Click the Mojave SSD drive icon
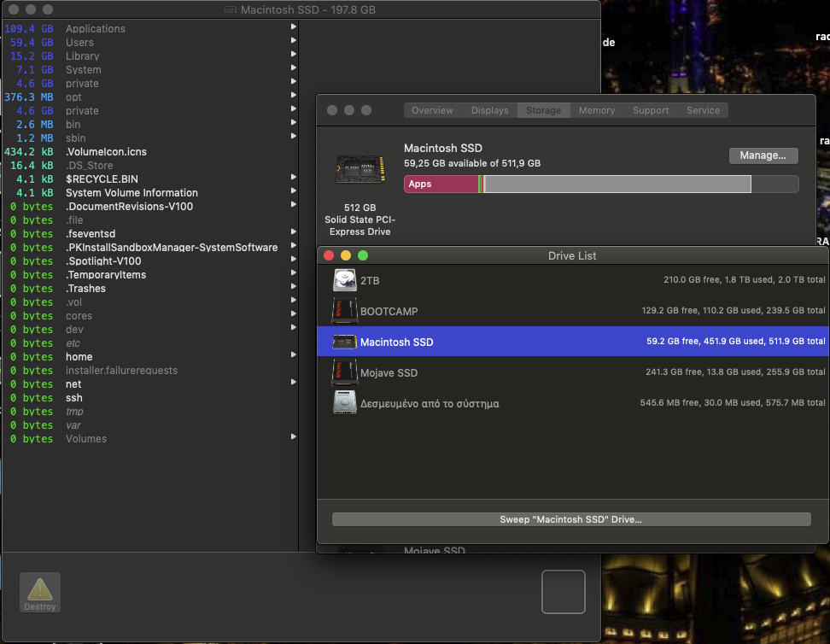The height and width of the screenshot is (644, 830). (345, 372)
